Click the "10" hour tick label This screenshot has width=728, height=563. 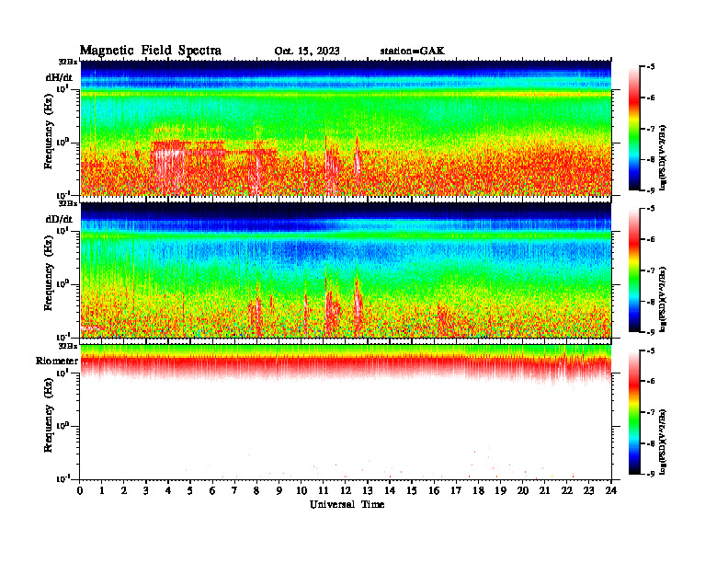click(301, 491)
